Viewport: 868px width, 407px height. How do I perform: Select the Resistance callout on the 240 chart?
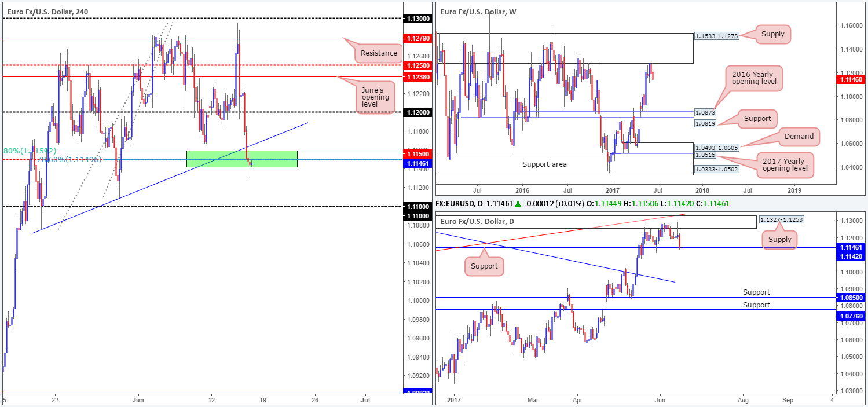pyautogui.click(x=379, y=53)
